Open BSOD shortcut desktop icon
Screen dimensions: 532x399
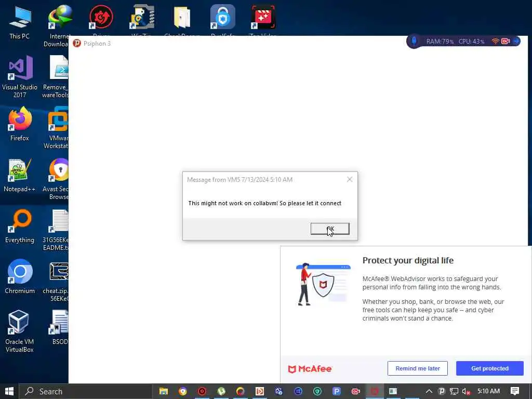[x=59, y=328]
